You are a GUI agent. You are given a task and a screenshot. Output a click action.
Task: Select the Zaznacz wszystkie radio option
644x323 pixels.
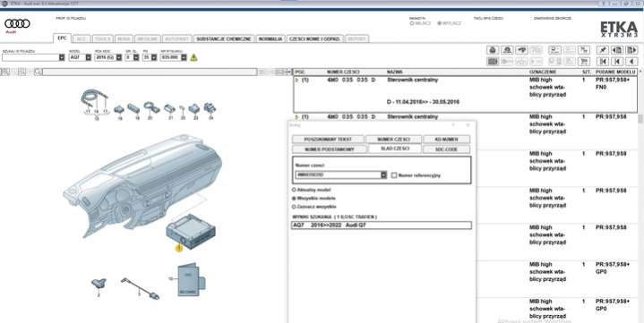pos(294,207)
